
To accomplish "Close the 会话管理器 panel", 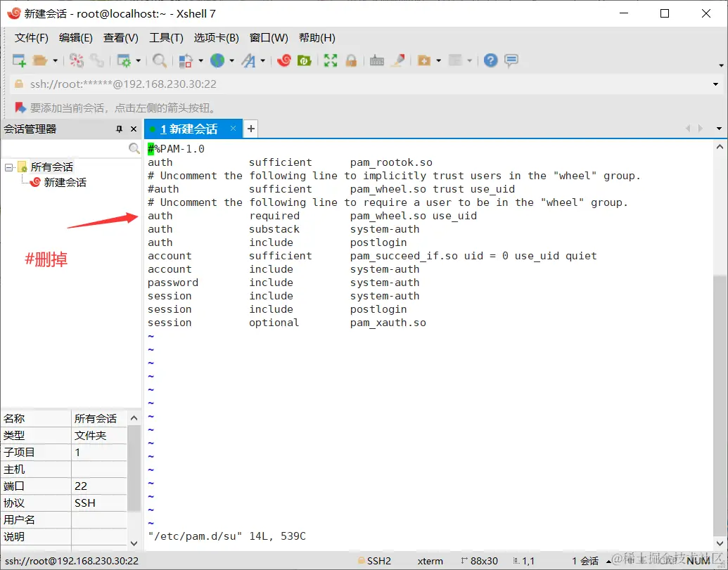I will [134, 129].
